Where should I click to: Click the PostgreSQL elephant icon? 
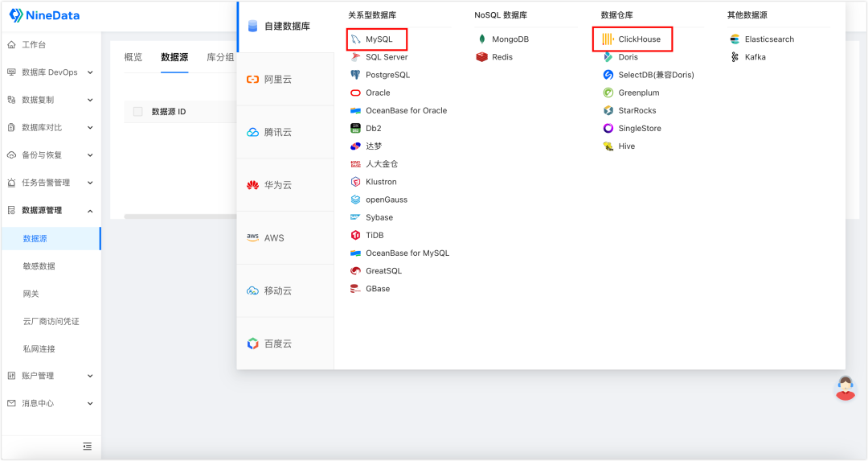point(355,75)
